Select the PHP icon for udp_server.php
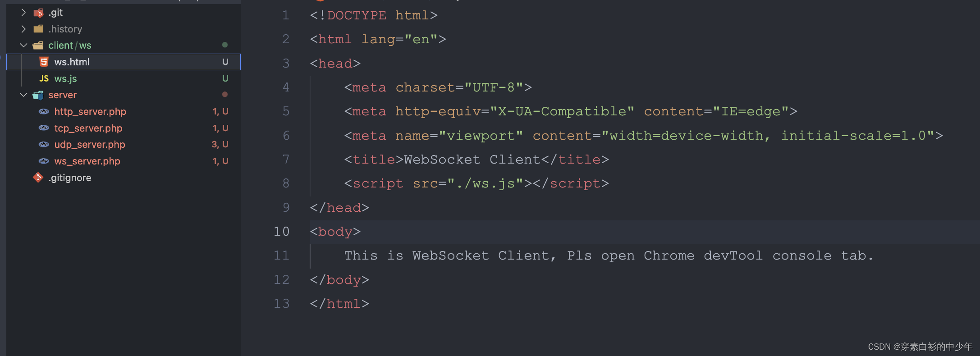 point(43,144)
